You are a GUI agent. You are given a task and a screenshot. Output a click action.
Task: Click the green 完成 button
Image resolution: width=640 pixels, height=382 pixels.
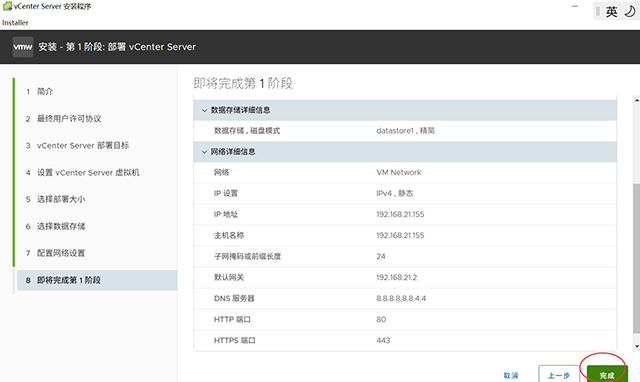(x=607, y=374)
